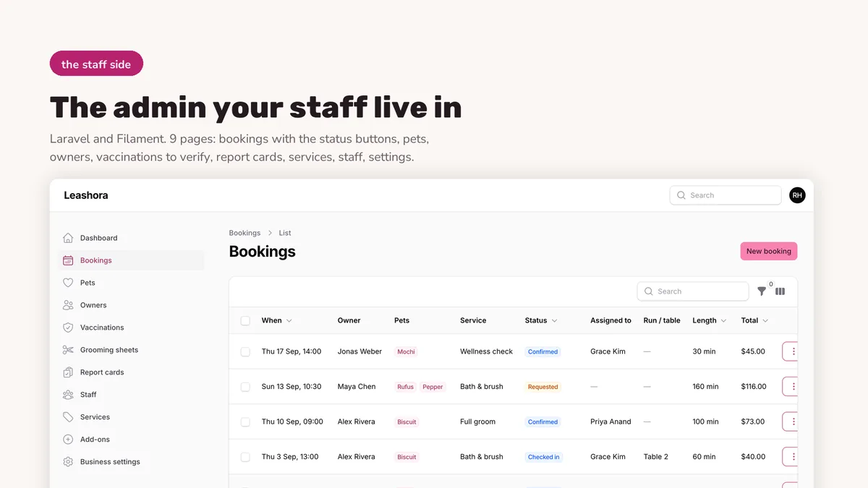Open the Dashboard sidebar item

pyautogui.click(x=131, y=238)
